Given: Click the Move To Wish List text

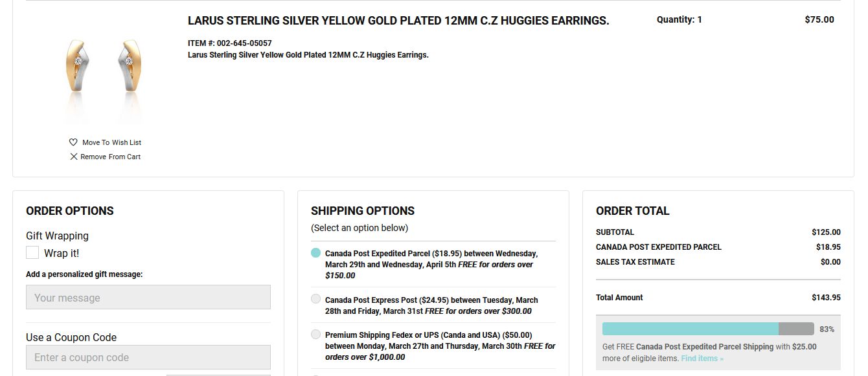Looking at the screenshot, I should click(111, 142).
